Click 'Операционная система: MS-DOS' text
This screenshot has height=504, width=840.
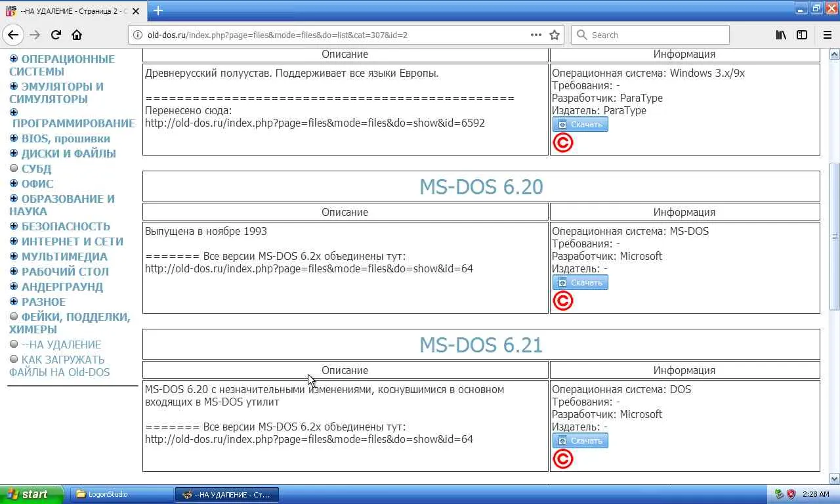click(630, 231)
